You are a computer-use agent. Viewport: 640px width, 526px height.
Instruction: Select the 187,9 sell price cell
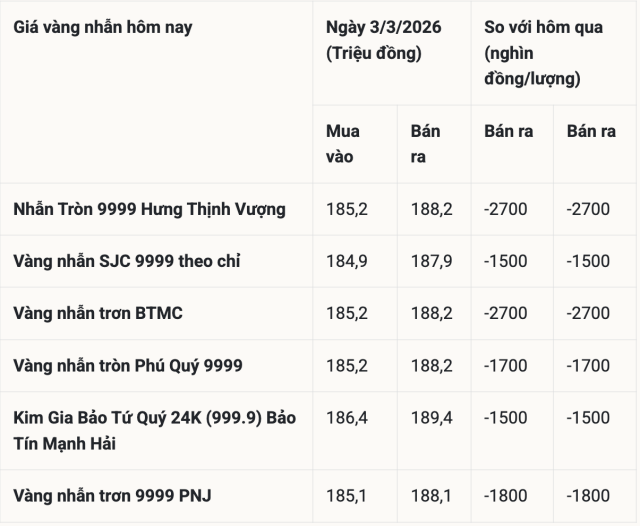point(431,261)
